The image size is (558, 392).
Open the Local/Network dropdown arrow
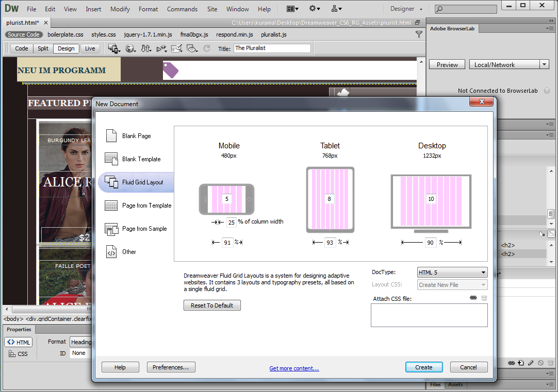544,65
